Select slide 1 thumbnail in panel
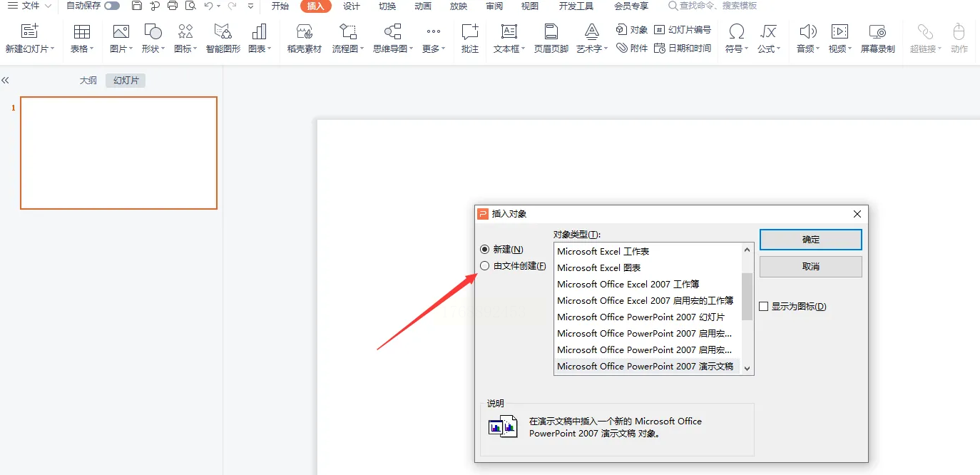 click(118, 153)
